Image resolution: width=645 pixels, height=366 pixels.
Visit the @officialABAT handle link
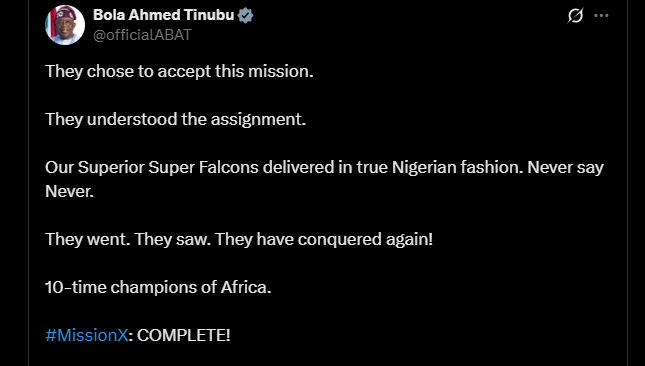coord(142,35)
